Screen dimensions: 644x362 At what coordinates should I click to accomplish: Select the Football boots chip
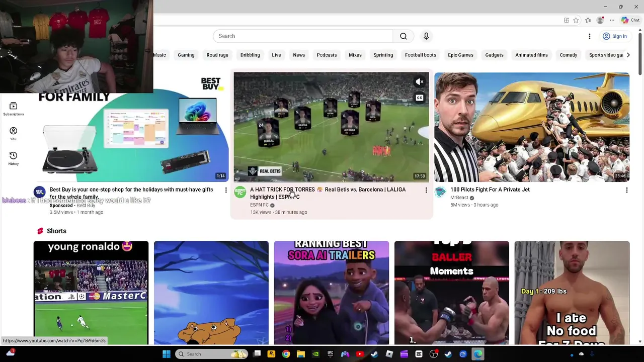(x=421, y=55)
